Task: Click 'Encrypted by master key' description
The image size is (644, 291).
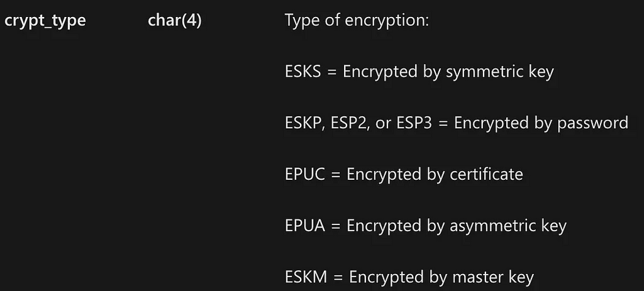Action: pyautogui.click(x=441, y=278)
